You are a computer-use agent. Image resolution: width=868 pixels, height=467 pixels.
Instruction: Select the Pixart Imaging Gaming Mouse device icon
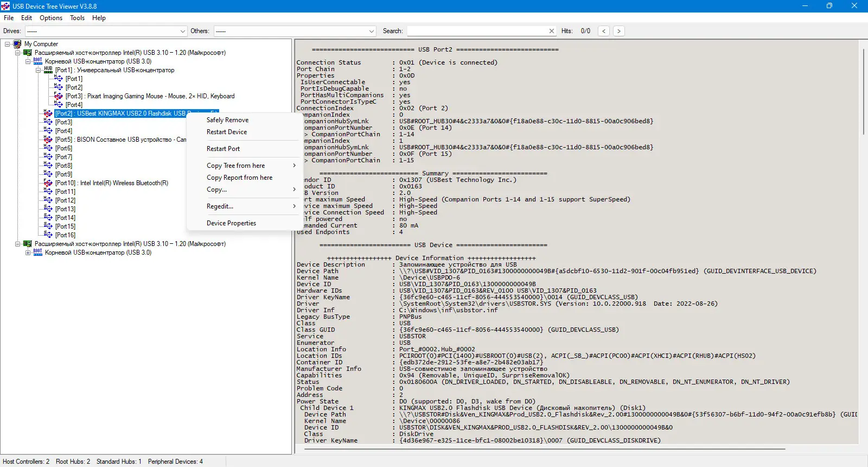[x=59, y=96]
